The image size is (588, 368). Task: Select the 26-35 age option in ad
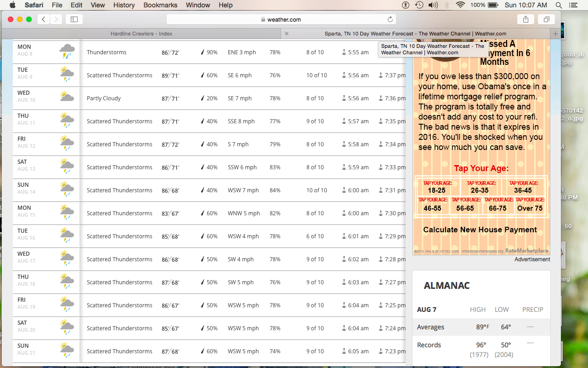point(480,187)
